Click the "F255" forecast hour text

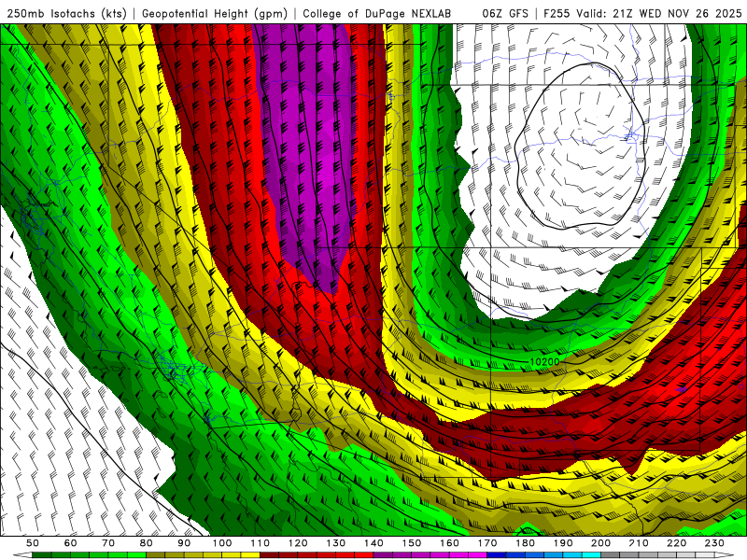(x=557, y=14)
